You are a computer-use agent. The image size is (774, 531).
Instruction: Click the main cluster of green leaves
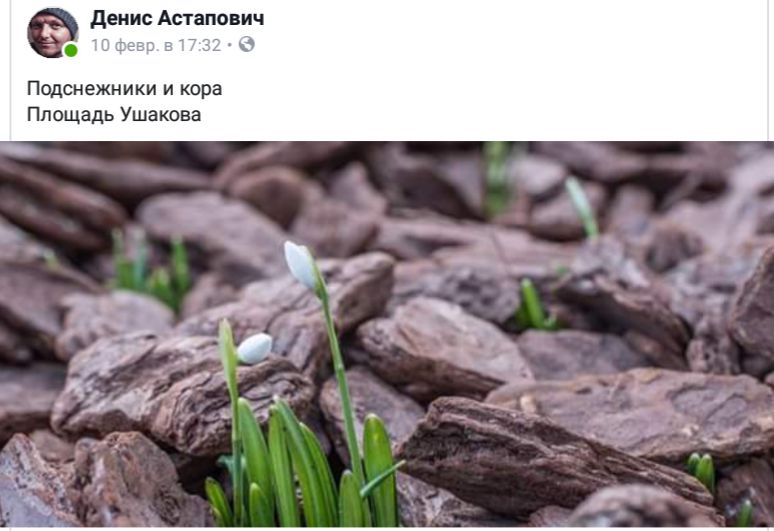click(x=301, y=464)
